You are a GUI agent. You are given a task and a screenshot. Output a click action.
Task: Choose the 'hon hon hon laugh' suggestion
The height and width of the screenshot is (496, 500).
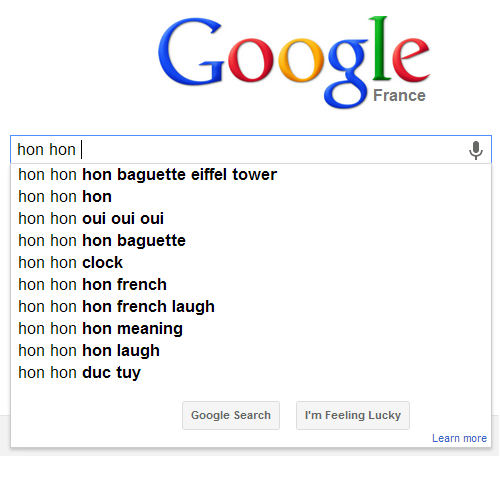pos(251,351)
